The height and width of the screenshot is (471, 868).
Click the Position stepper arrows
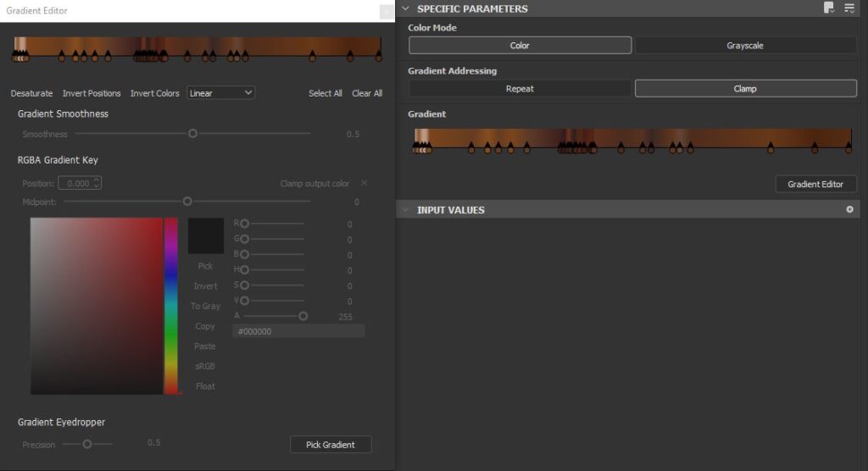pyautogui.click(x=97, y=183)
